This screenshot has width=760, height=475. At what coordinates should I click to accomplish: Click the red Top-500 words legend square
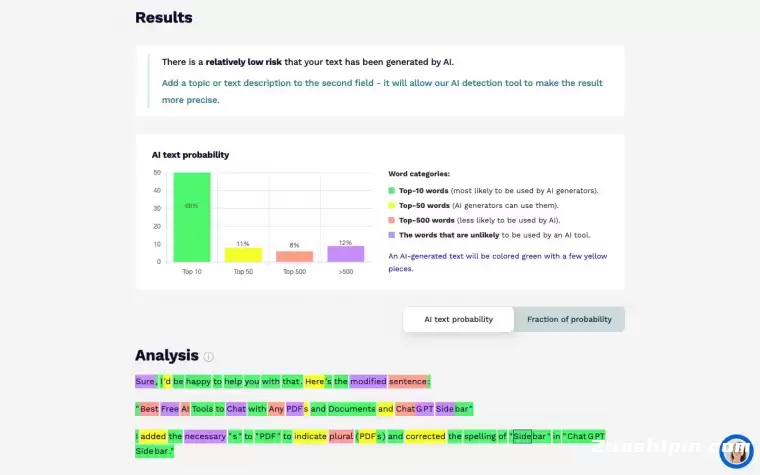392,220
